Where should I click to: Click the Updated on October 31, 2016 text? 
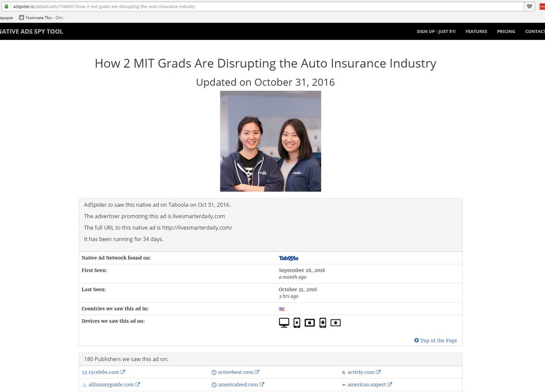point(265,82)
